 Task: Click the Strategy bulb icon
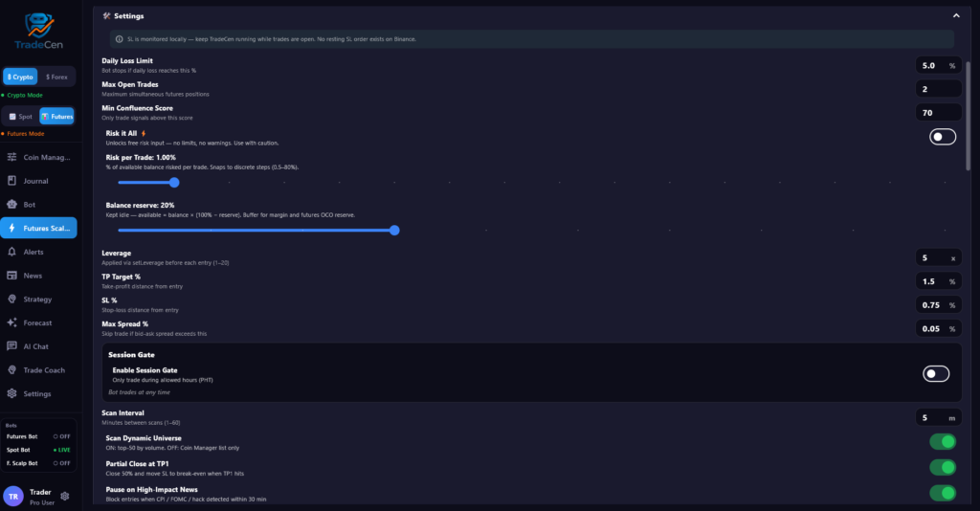click(x=11, y=300)
